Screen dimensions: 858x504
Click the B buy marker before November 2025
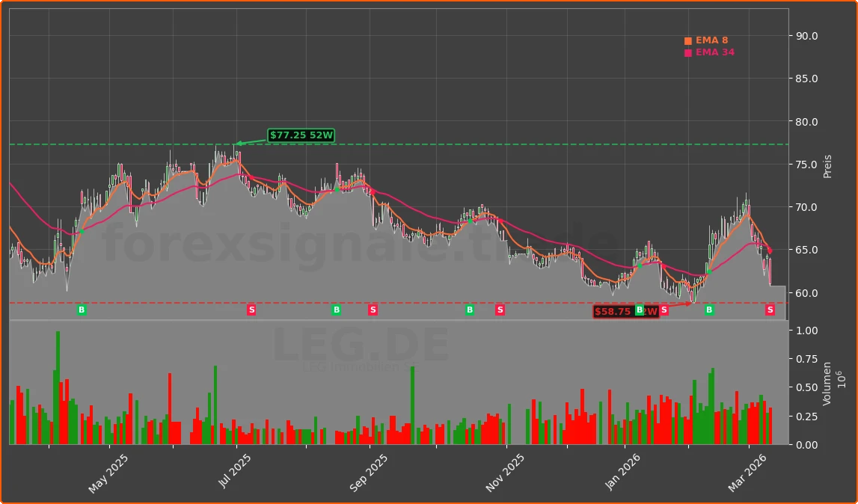pos(468,310)
